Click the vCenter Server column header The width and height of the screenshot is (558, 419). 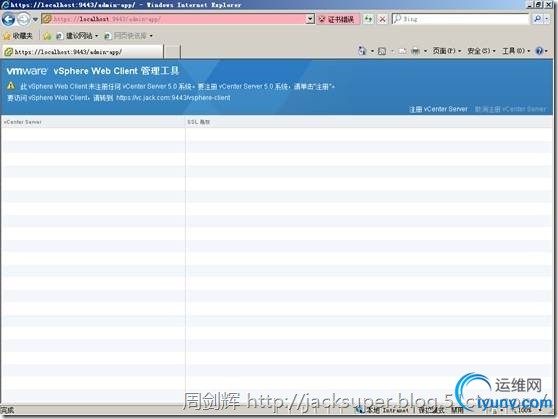pos(93,122)
